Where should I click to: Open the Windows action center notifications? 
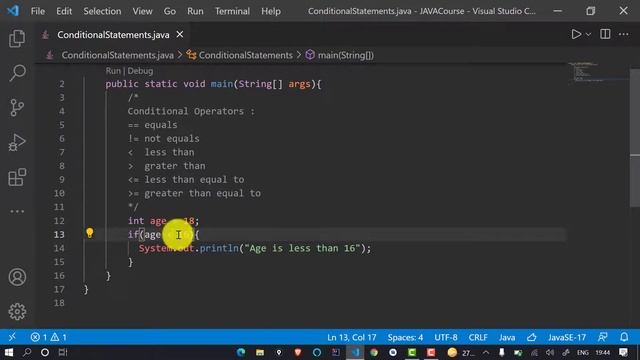pos(623,352)
